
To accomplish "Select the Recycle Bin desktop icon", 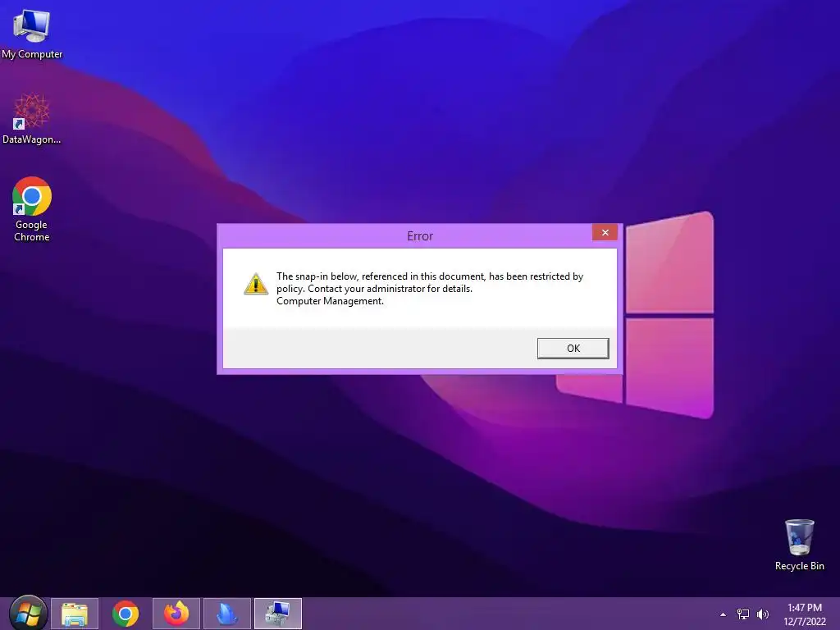I will click(799, 545).
